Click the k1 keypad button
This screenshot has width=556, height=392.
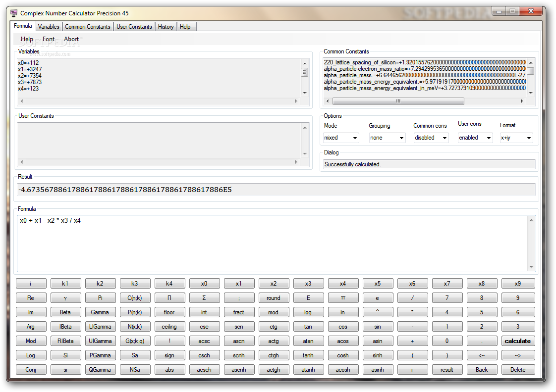65,284
